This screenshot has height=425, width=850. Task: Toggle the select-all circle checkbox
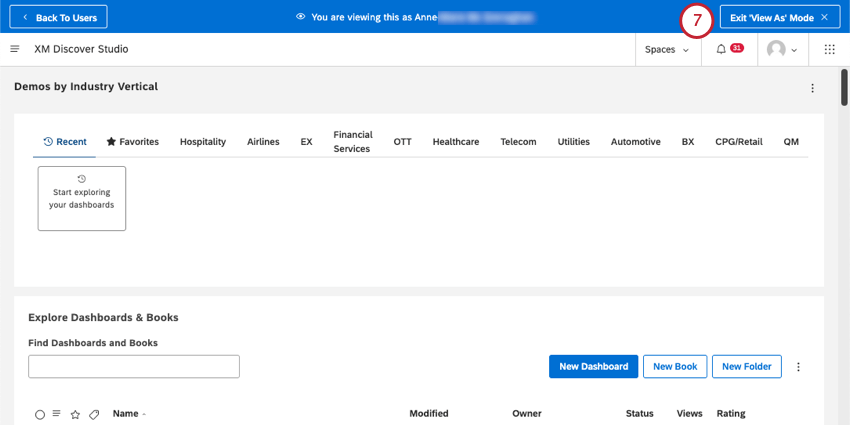[x=40, y=414]
